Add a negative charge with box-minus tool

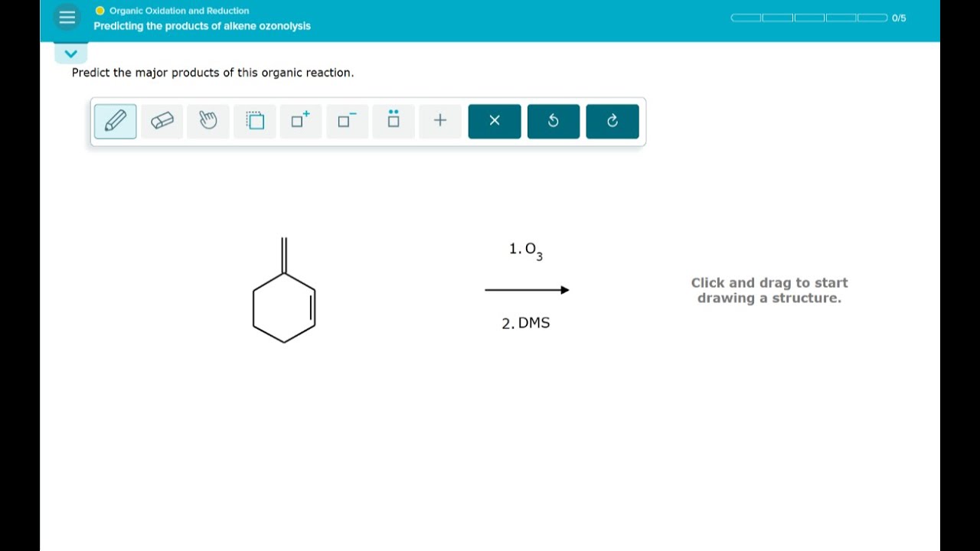(348, 121)
